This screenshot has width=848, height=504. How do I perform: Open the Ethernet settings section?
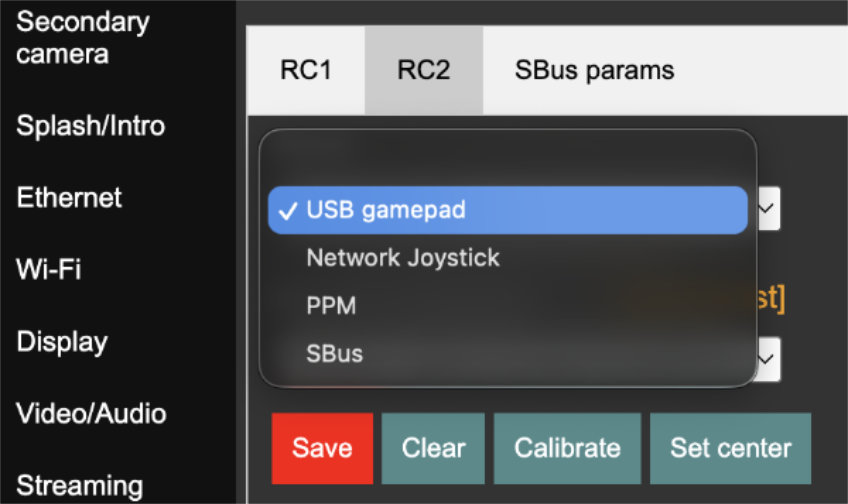click(69, 198)
